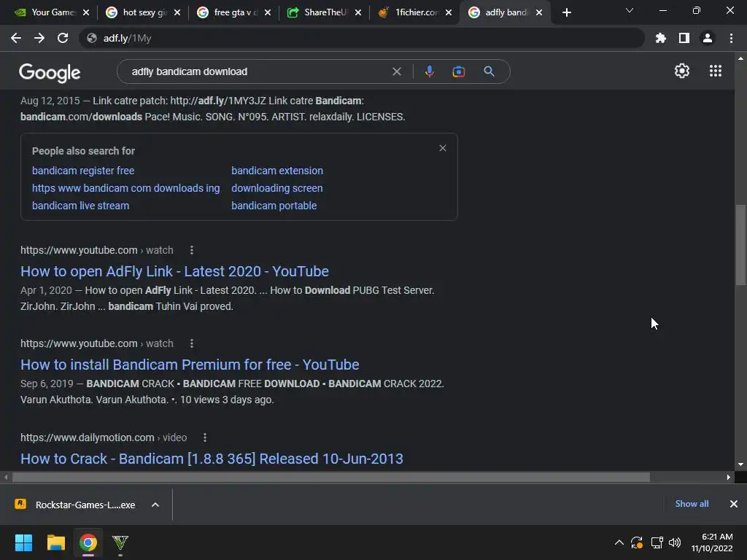747x560 pixels.
Task: Toggle the browser side panel
Action: click(x=684, y=38)
